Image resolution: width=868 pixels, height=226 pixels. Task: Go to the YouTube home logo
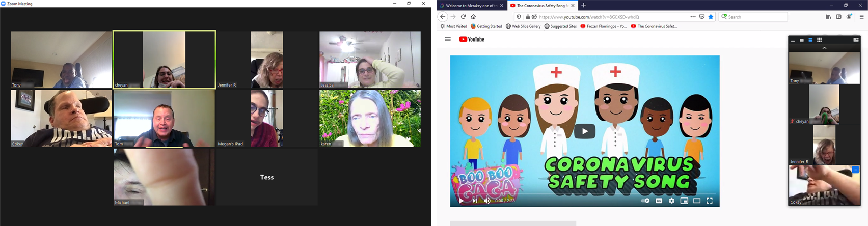[x=472, y=39]
